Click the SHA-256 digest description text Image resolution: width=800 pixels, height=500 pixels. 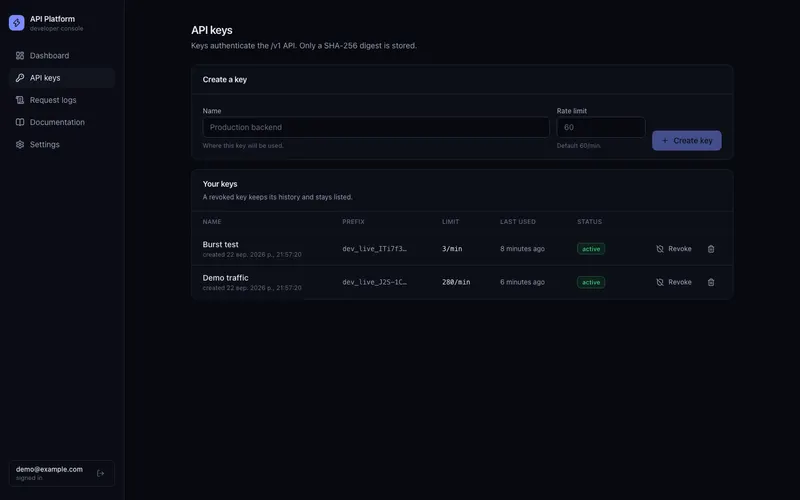(x=304, y=45)
